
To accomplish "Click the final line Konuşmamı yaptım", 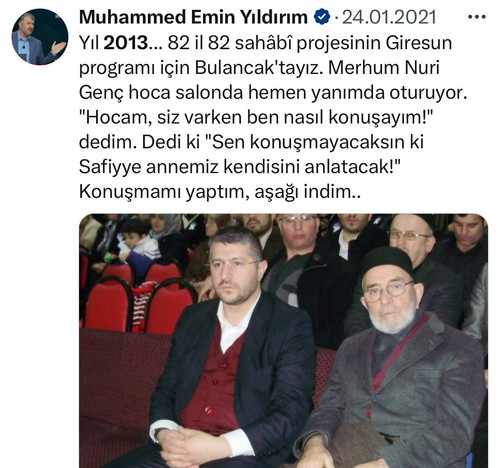I will (x=219, y=192).
